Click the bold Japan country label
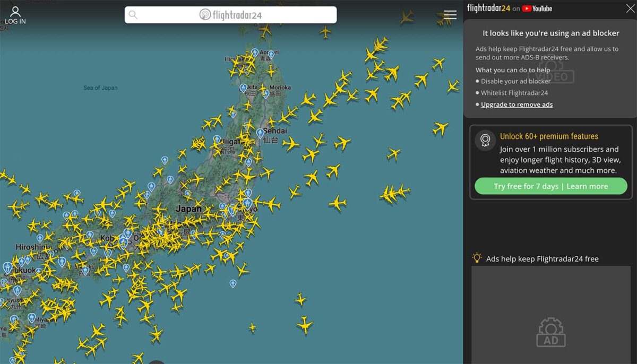The image size is (637, 364). (x=188, y=209)
